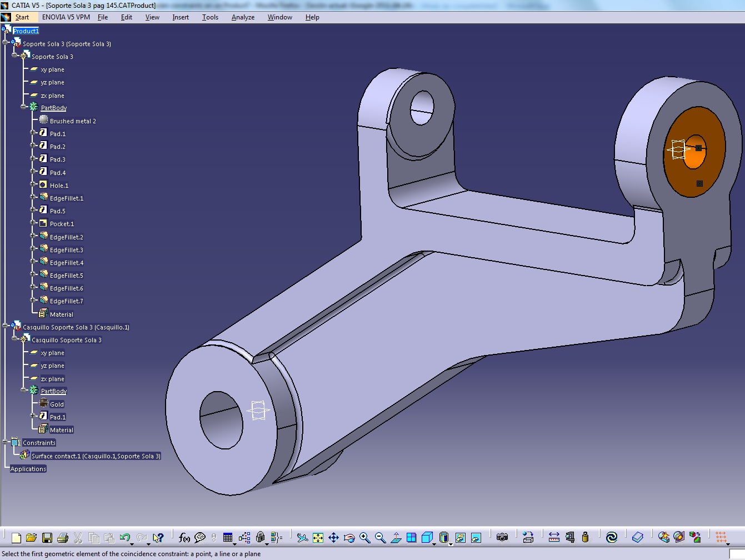Open the undo history dropdown arrow
745x560 pixels.
coord(132,544)
